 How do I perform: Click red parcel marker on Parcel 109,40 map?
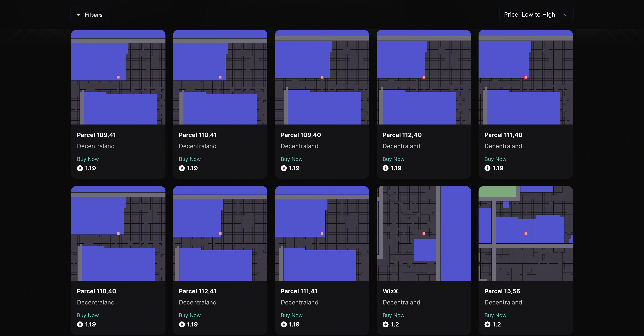322,77
